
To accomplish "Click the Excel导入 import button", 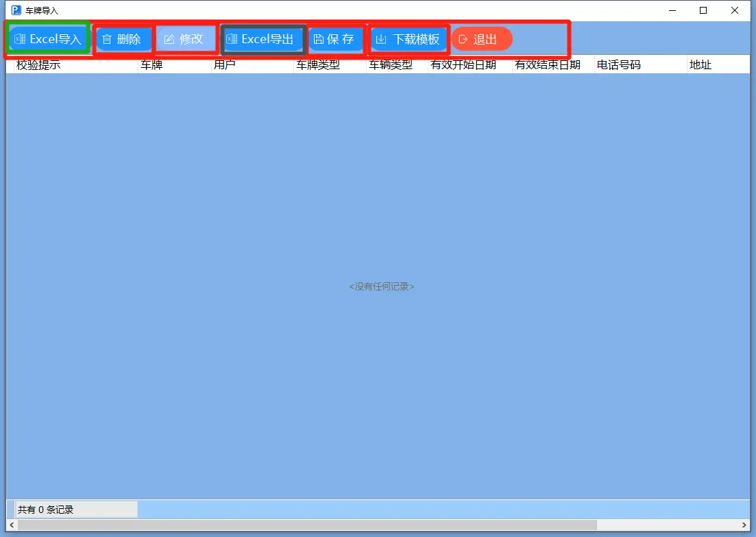I will (x=48, y=39).
